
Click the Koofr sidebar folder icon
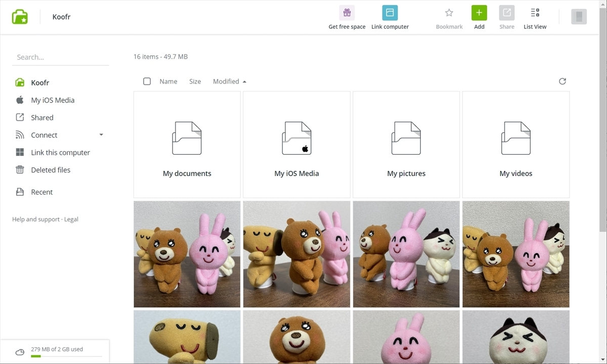click(x=20, y=82)
